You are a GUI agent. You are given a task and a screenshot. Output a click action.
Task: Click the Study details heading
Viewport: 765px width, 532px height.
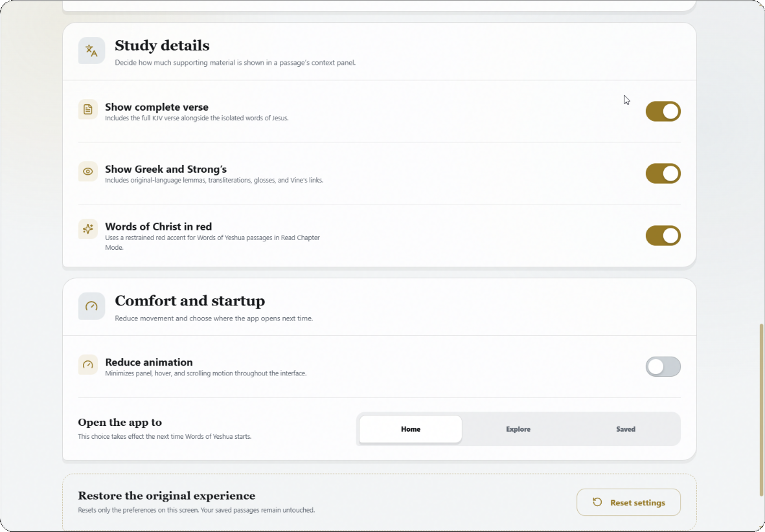pyautogui.click(x=162, y=45)
